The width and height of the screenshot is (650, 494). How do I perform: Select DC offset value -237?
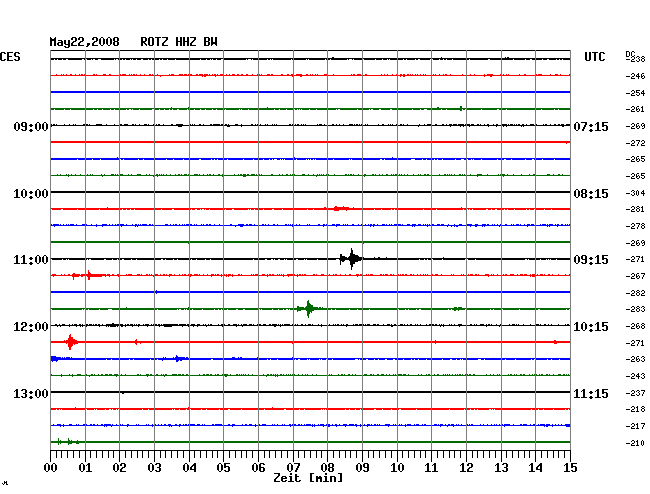tap(635, 393)
